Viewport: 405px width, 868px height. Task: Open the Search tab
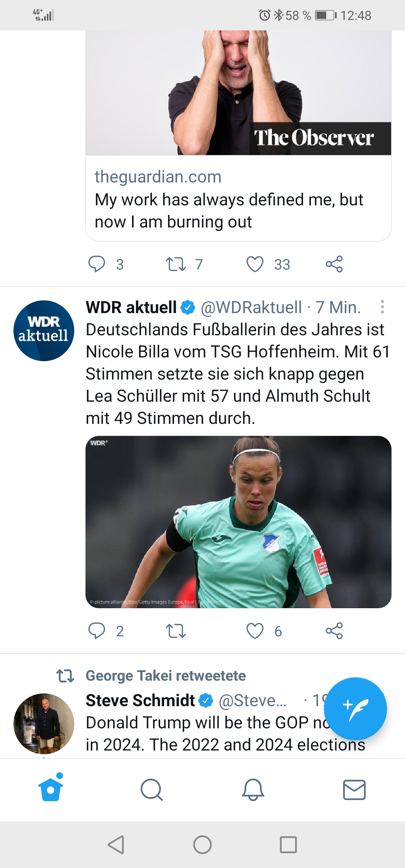point(151,790)
